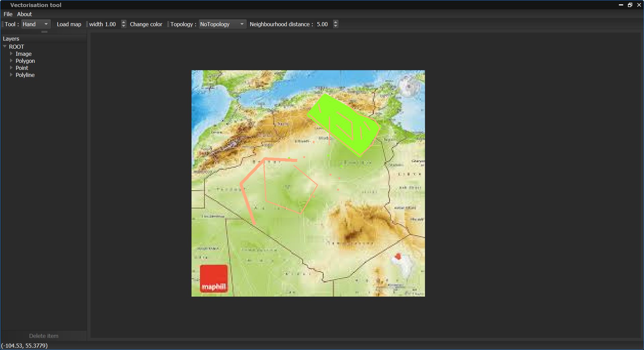Click the coordinates readout in status bar
Image resolution: width=644 pixels, height=350 pixels.
click(x=24, y=345)
